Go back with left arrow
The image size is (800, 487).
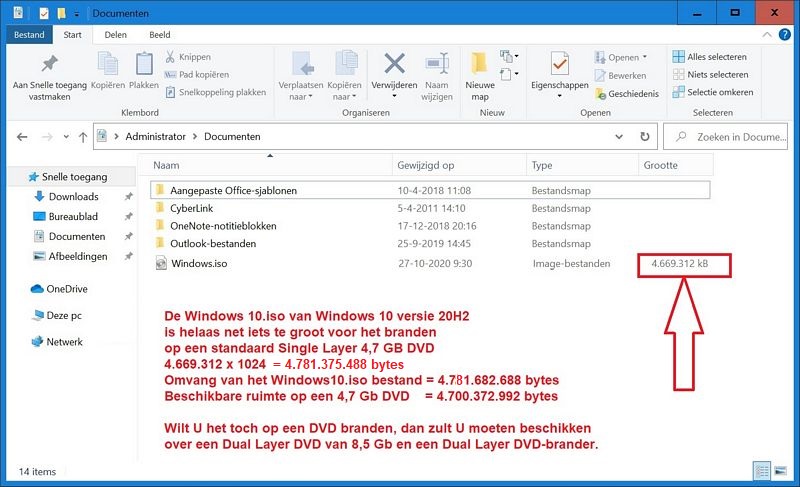(22, 137)
